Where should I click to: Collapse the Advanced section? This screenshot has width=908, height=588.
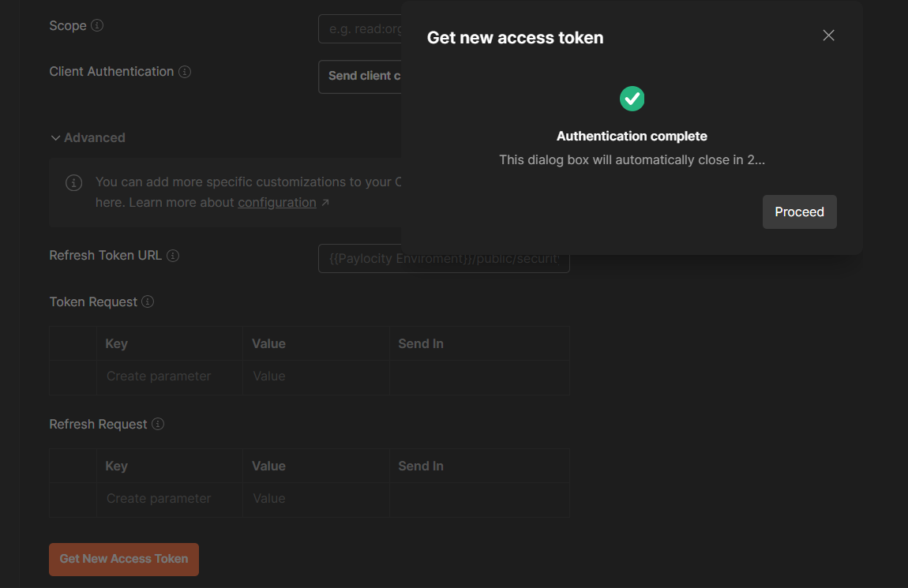click(x=88, y=138)
